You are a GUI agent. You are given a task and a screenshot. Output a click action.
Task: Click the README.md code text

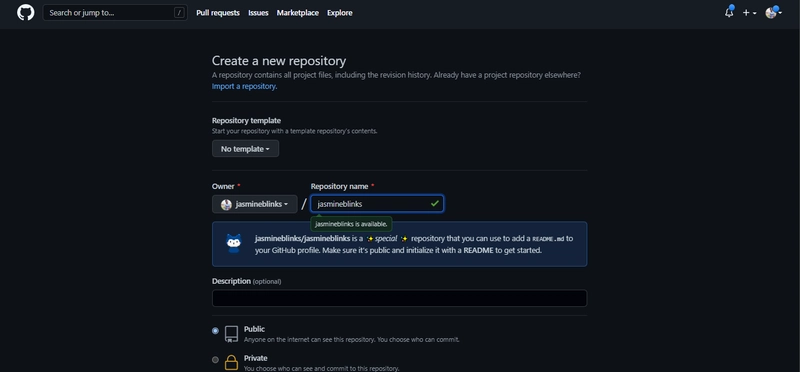(x=548, y=239)
